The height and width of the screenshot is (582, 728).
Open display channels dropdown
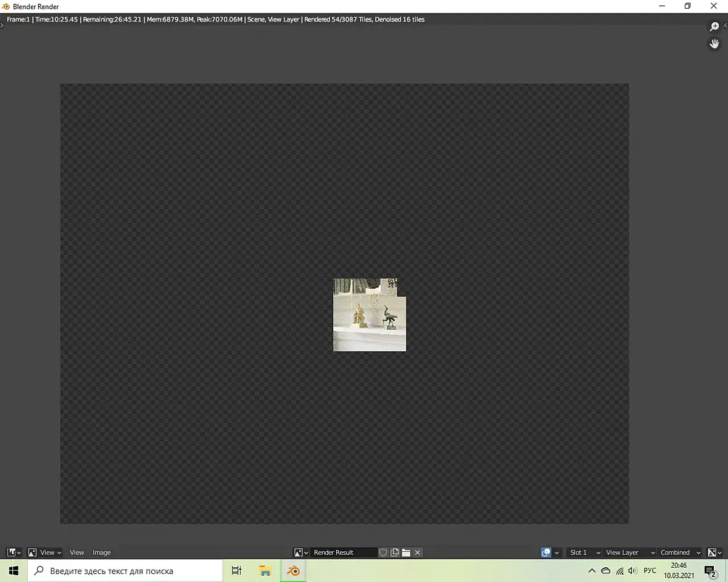(x=714, y=552)
